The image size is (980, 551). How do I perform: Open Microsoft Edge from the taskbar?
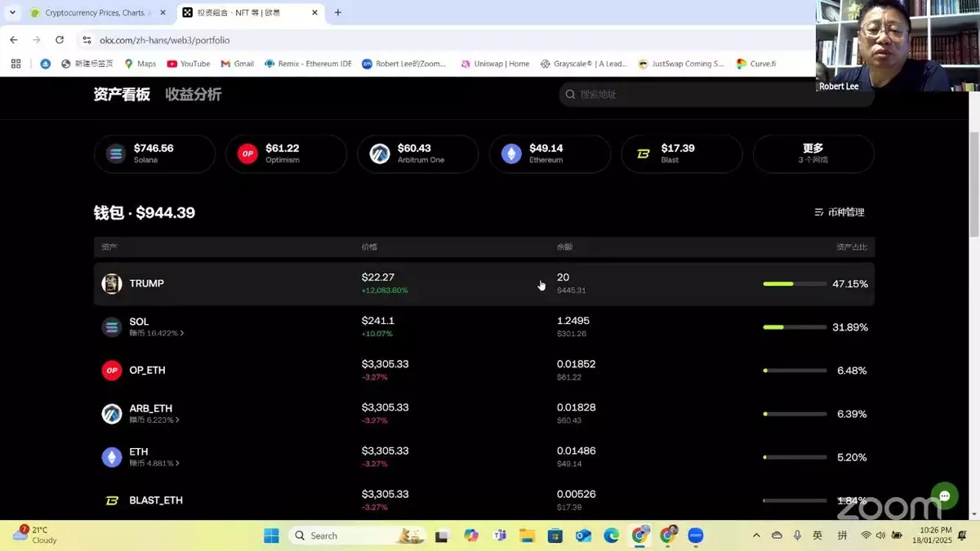click(612, 535)
